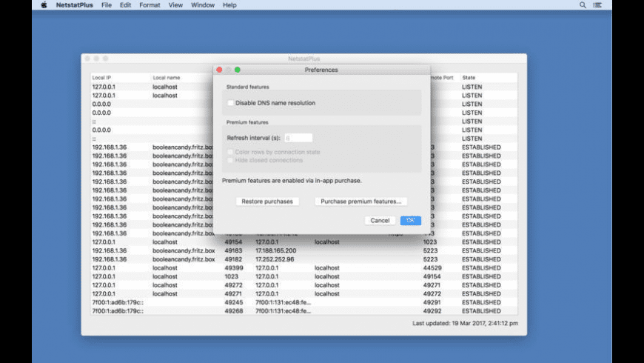Open the Format menu
644x363 pixels.
(x=150, y=5)
